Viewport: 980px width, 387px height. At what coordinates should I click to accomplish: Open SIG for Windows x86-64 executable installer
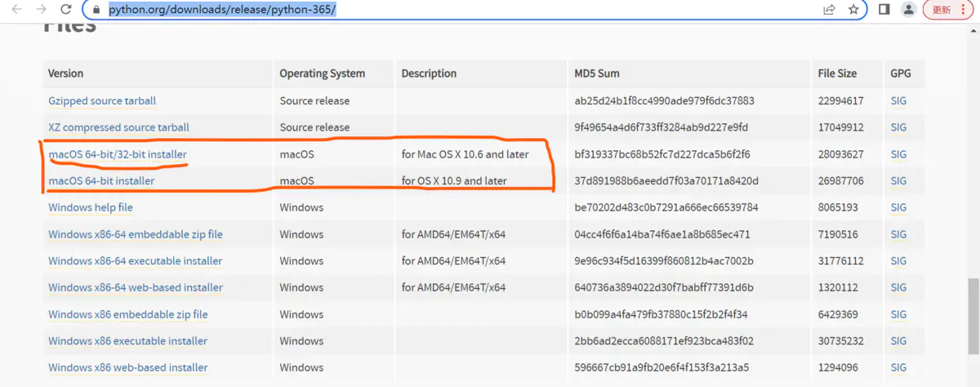click(898, 261)
